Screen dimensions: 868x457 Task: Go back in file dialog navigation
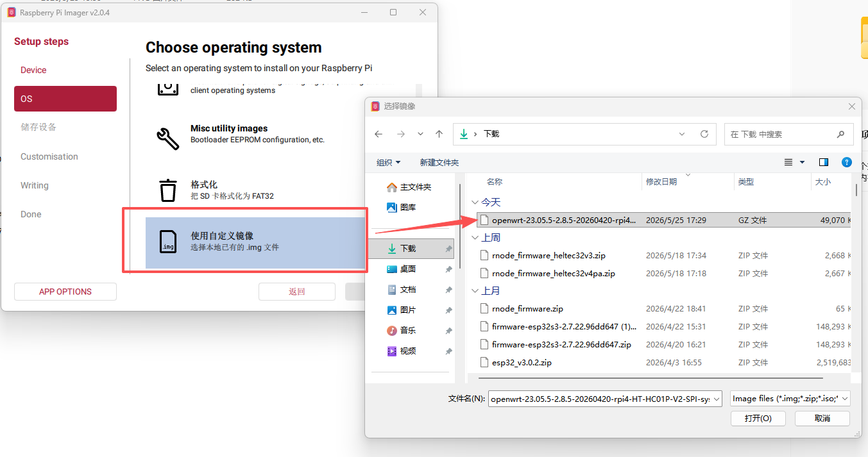point(379,134)
